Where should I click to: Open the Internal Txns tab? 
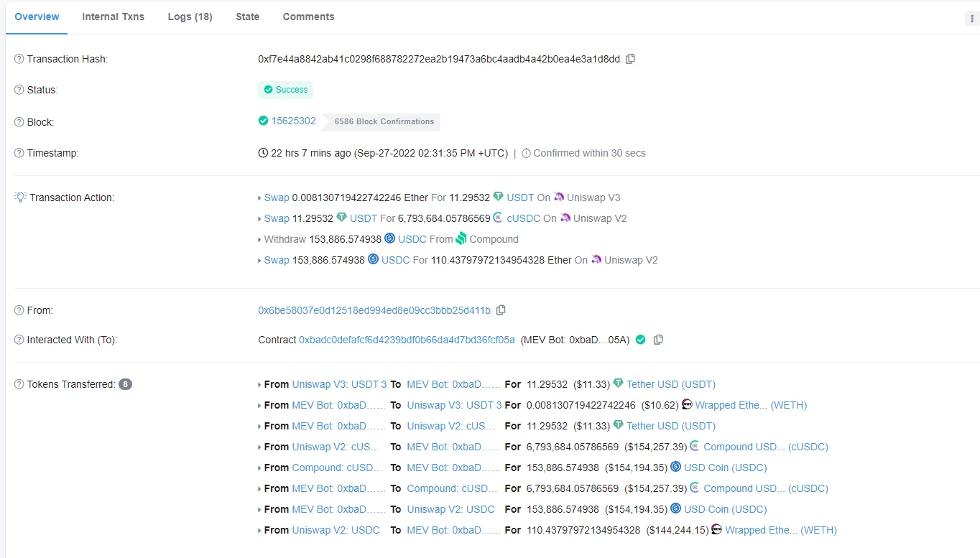(113, 17)
